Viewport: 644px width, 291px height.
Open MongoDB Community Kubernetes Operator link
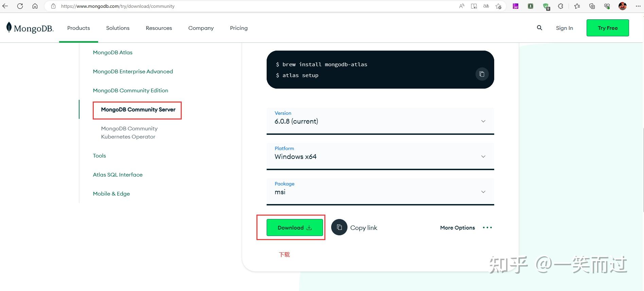(x=129, y=132)
